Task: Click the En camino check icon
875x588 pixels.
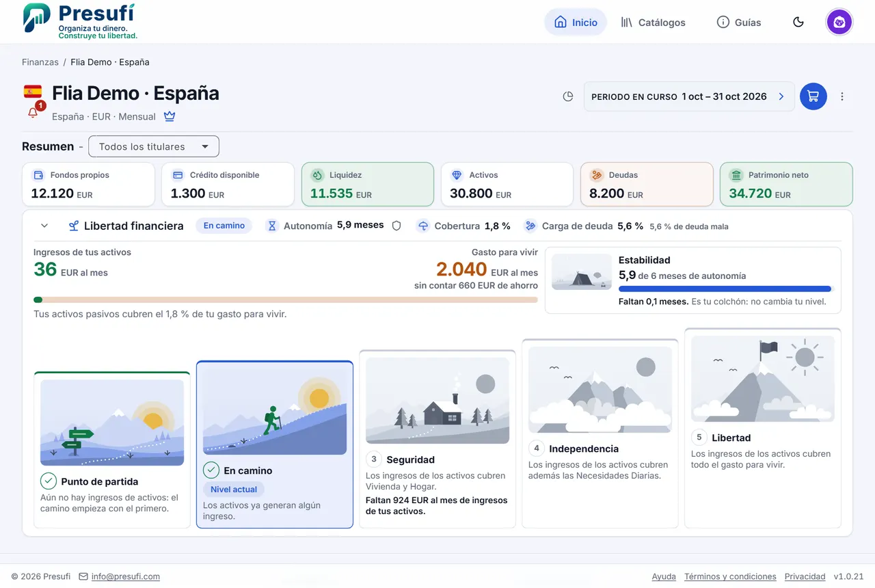Action: coord(211,470)
